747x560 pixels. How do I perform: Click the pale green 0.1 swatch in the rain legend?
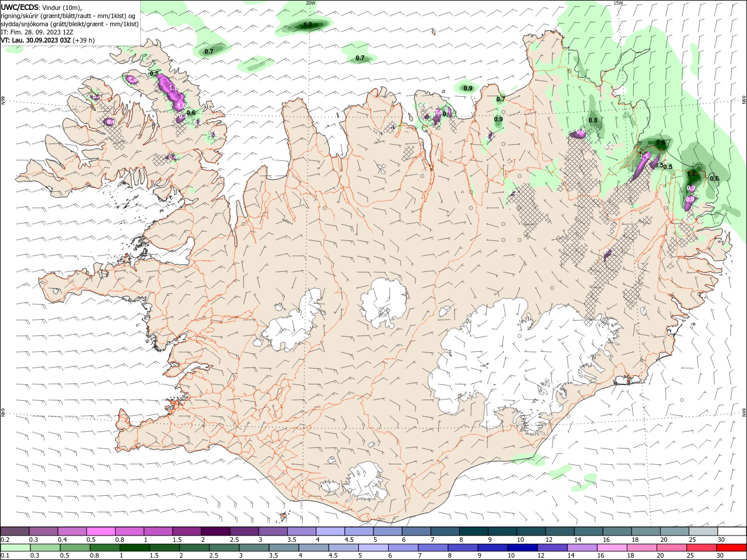tap(16, 548)
